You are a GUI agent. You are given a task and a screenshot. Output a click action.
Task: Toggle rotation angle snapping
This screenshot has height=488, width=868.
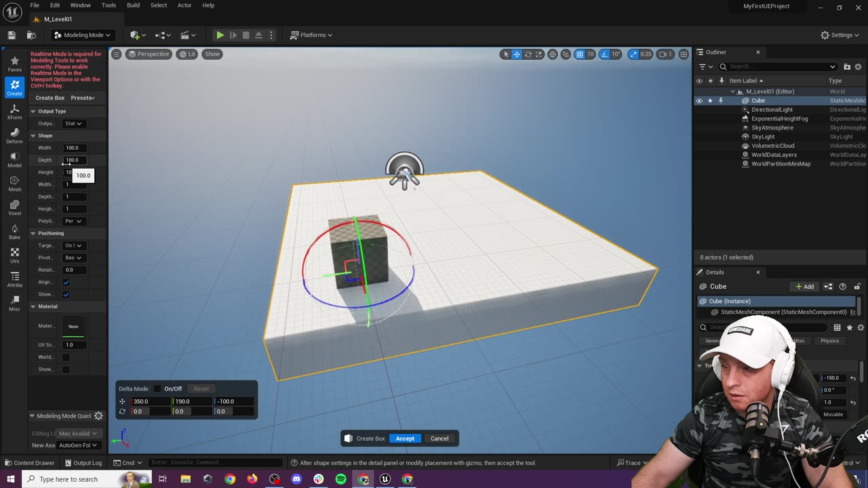pyautogui.click(x=605, y=54)
